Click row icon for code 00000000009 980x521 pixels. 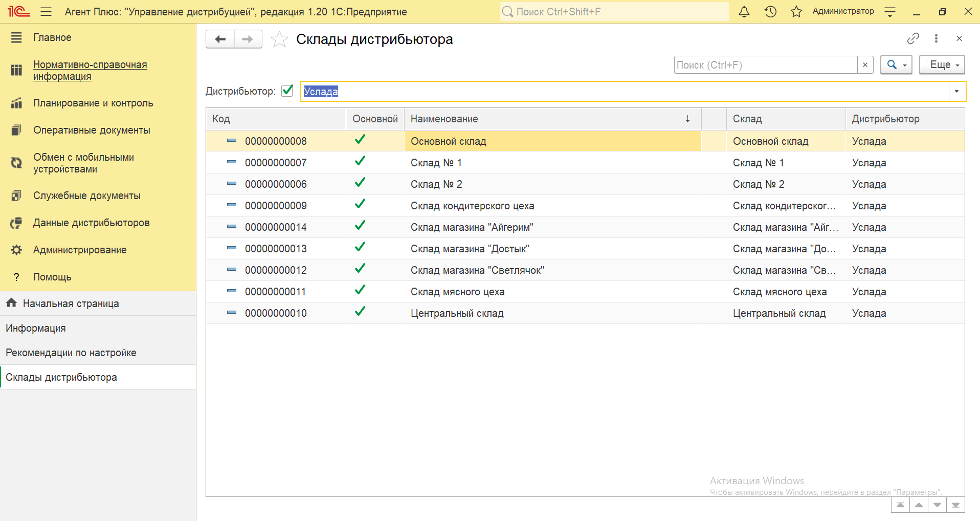pos(232,205)
